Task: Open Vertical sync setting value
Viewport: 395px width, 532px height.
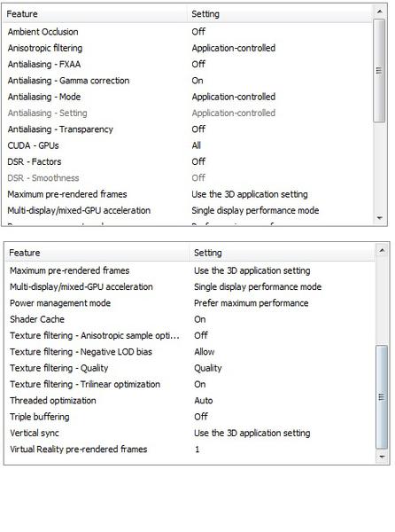Action: pyautogui.click(x=252, y=433)
